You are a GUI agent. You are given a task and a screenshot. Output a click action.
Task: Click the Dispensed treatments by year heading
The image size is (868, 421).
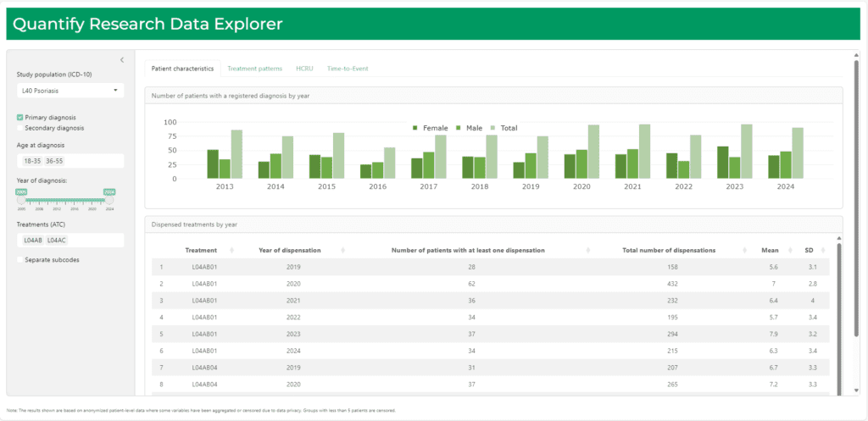pyautogui.click(x=195, y=224)
